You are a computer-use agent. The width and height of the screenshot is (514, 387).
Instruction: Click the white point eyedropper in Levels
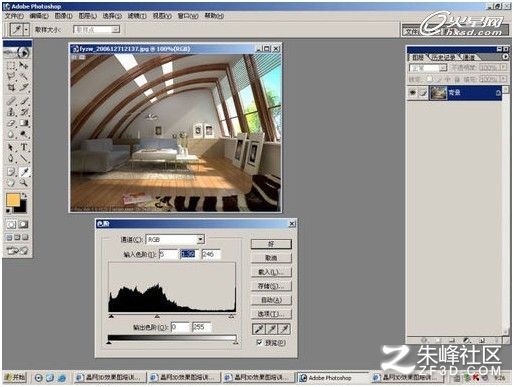[284, 329]
